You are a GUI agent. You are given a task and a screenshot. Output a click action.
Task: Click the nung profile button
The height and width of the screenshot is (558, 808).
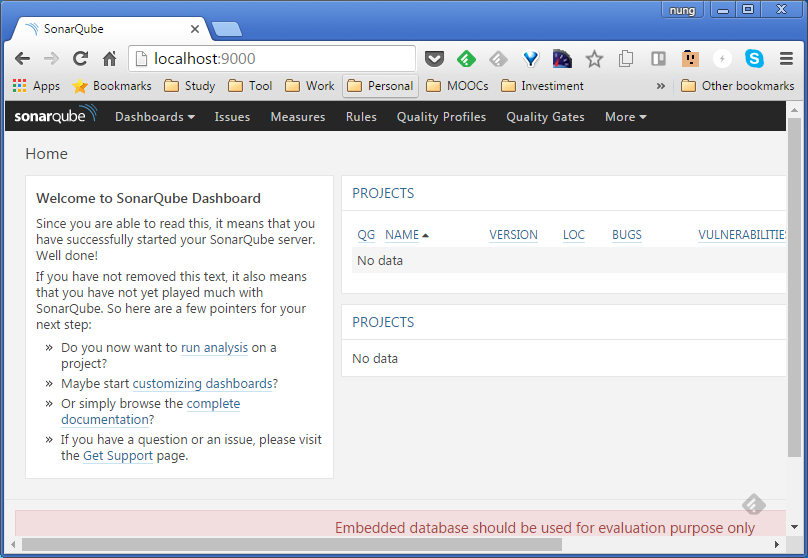tap(682, 10)
